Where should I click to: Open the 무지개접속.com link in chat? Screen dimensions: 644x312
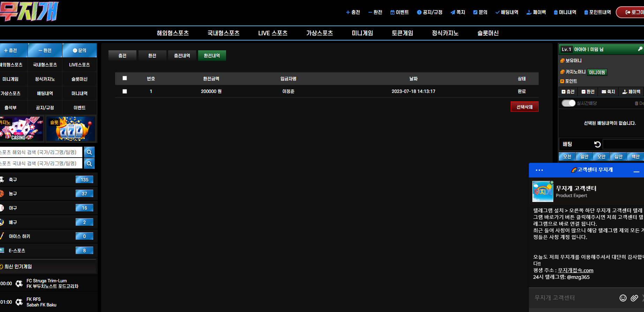click(575, 270)
